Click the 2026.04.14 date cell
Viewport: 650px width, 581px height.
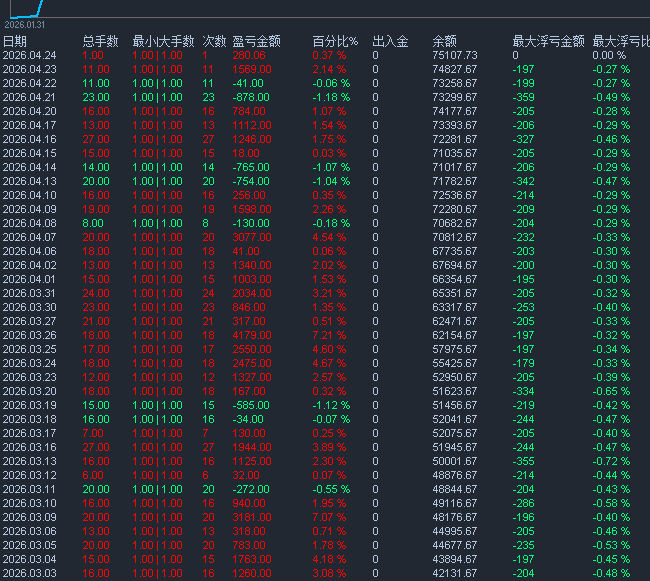(x=29, y=167)
